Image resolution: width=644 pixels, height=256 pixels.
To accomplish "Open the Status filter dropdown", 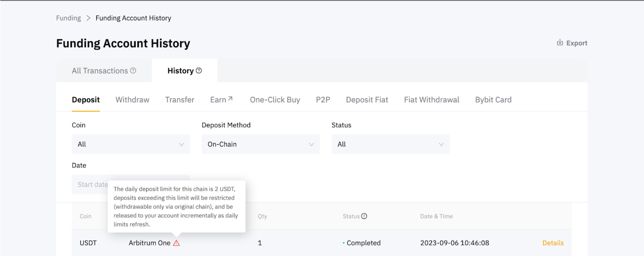I will click(x=390, y=144).
